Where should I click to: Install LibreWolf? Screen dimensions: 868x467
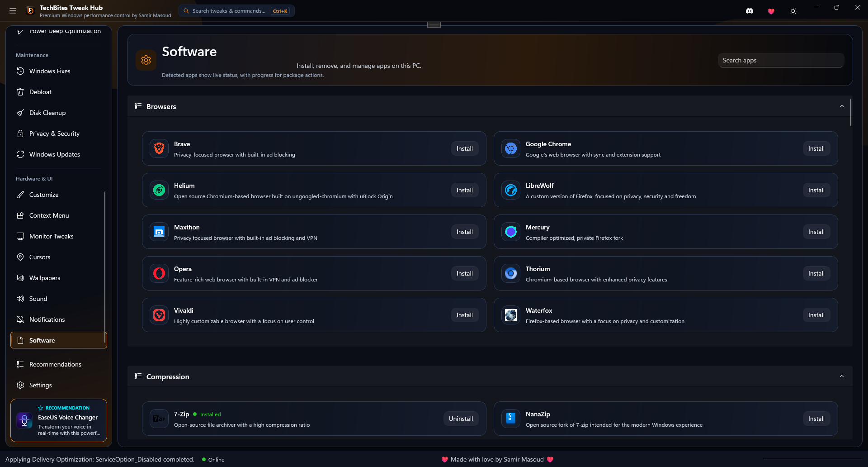coord(816,190)
